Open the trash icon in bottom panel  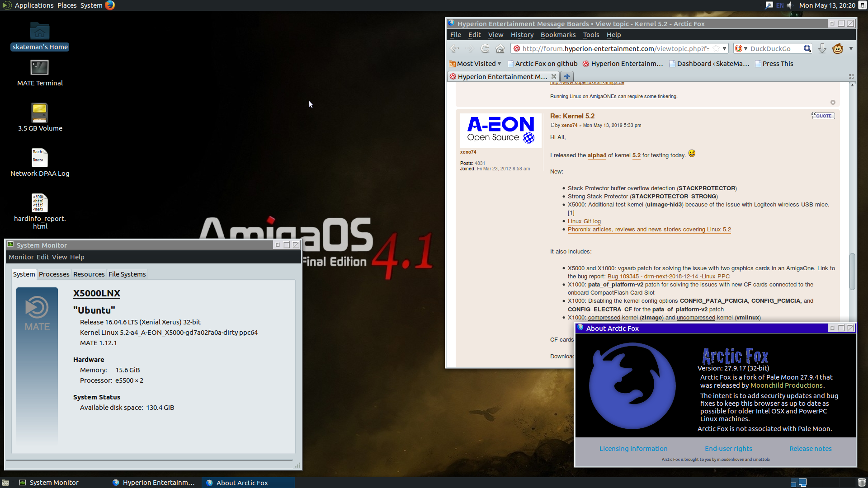(x=862, y=483)
